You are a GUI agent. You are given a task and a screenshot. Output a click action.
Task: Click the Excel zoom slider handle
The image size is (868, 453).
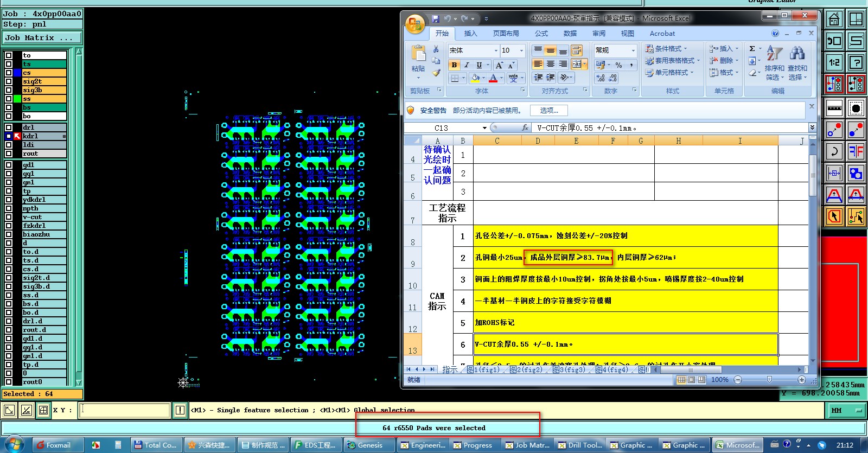pos(769,380)
